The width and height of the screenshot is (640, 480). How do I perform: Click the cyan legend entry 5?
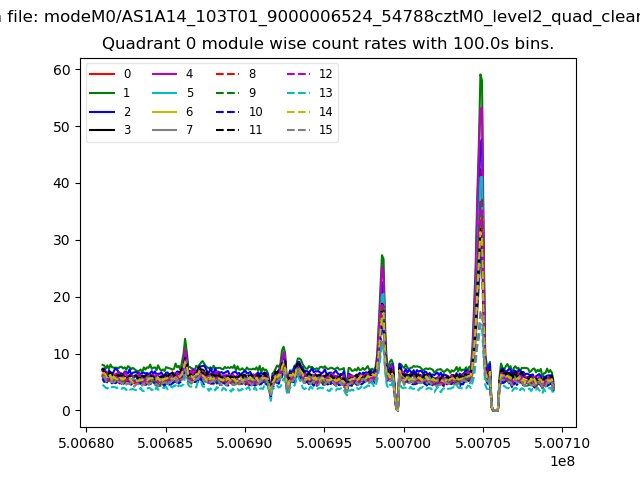click(x=165, y=92)
